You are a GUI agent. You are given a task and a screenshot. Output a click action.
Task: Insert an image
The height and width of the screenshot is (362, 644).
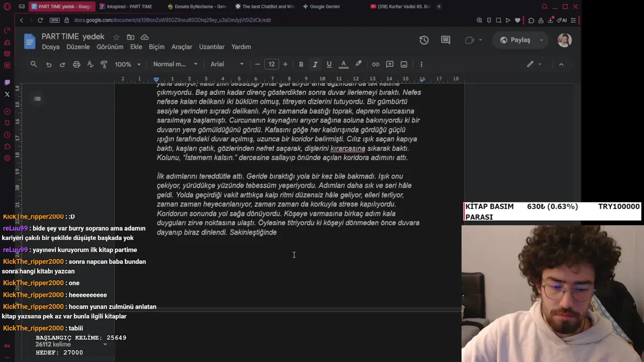point(404,64)
